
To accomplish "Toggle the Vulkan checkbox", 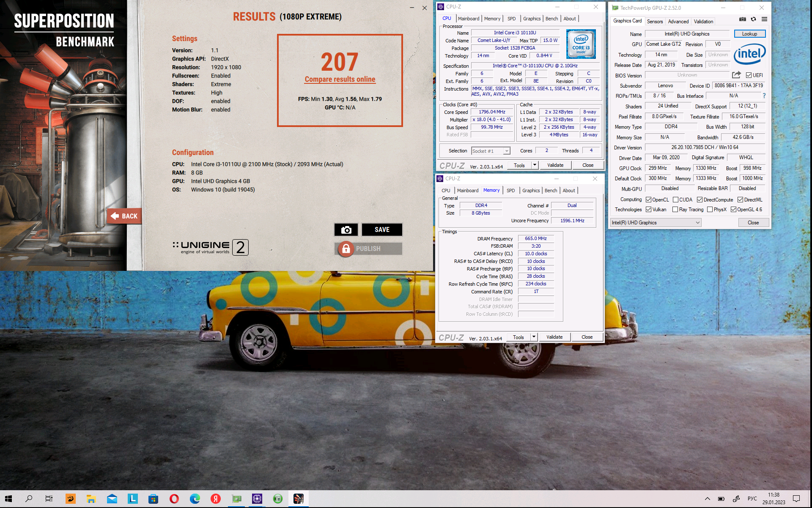I will [648, 210].
